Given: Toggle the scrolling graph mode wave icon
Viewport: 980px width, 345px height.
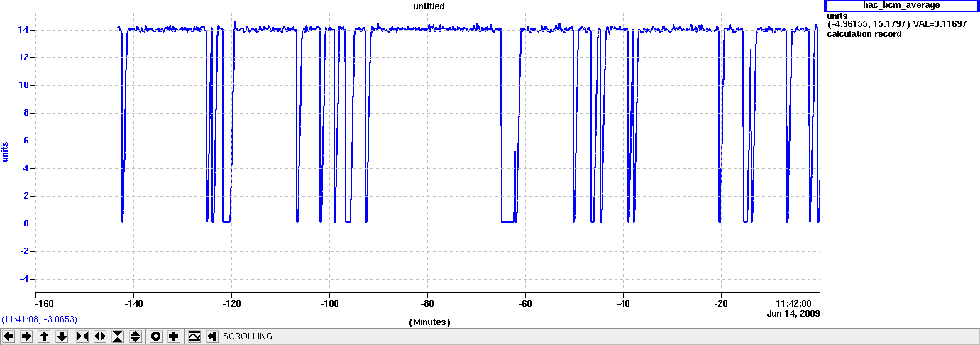Looking at the screenshot, I should click(194, 336).
